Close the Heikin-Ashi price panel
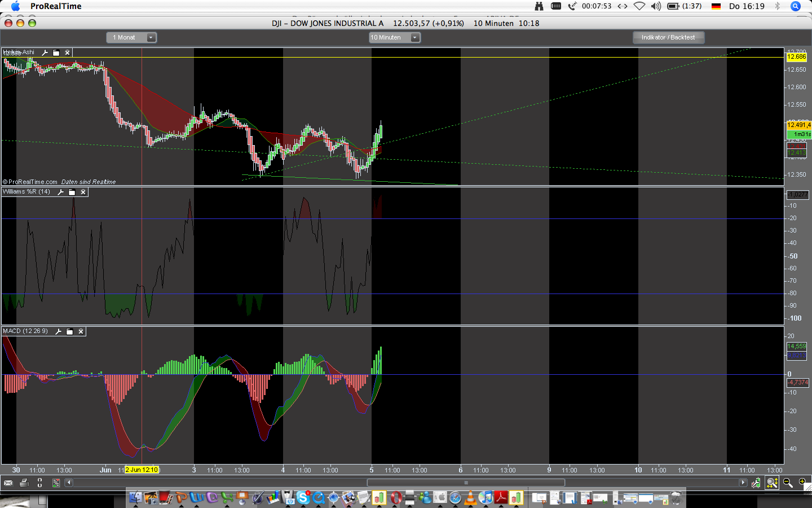The width and height of the screenshot is (812, 508). point(68,52)
